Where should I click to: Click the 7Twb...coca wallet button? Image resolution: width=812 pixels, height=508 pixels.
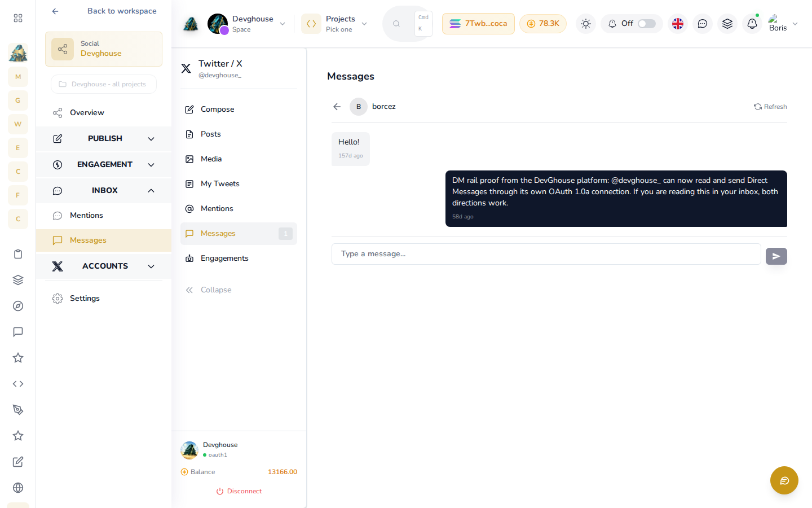(478, 24)
